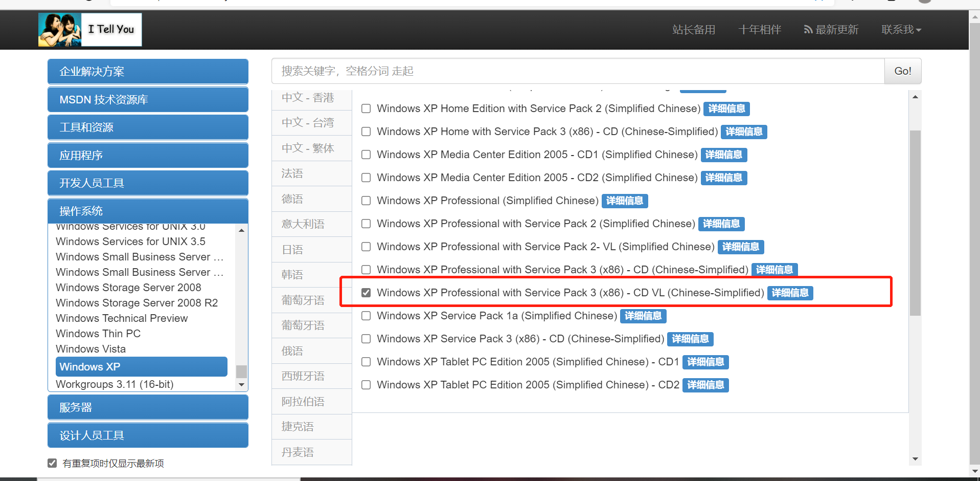Click file list scroll-up arrow
The height and width of the screenshot is (481, 980).
915,97
